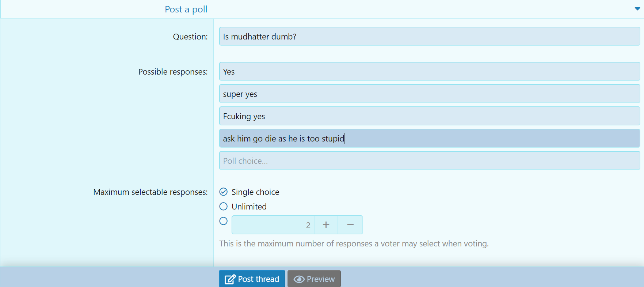This screenshot has width=644, height=287.
Task: Click the Single choice label text
Action: 255,192
